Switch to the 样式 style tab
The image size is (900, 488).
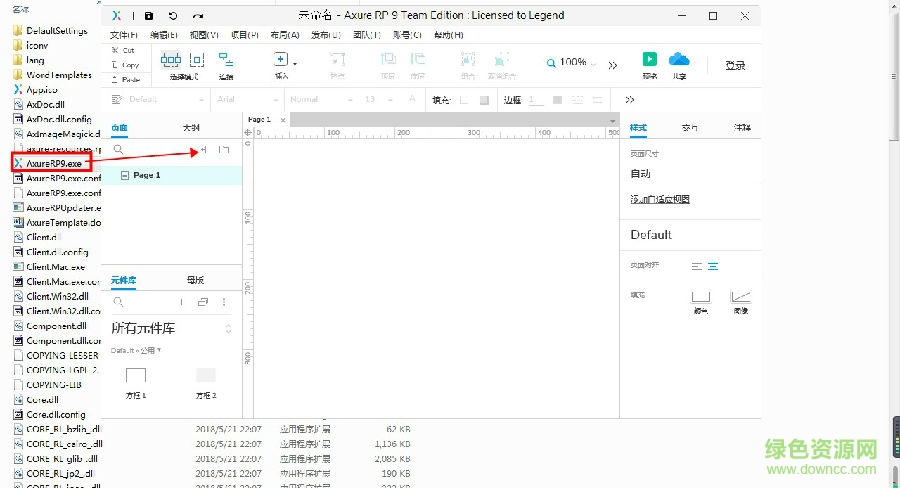[638, 127]
